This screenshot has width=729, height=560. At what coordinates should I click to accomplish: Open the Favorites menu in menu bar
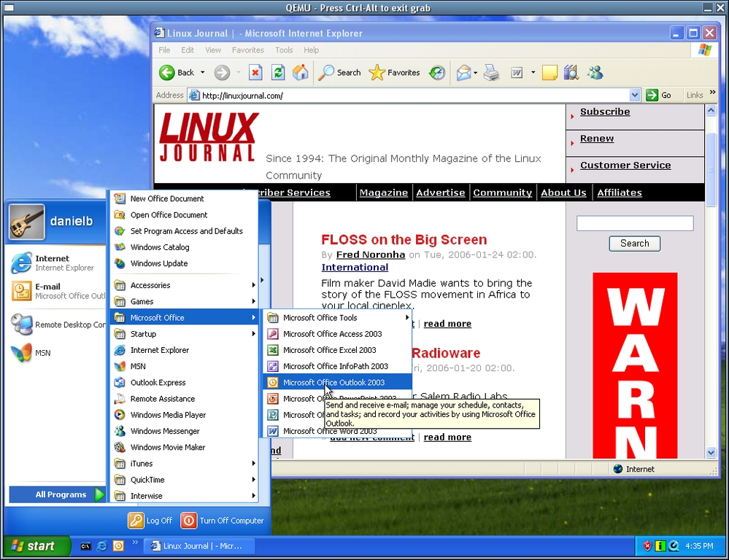247,50
